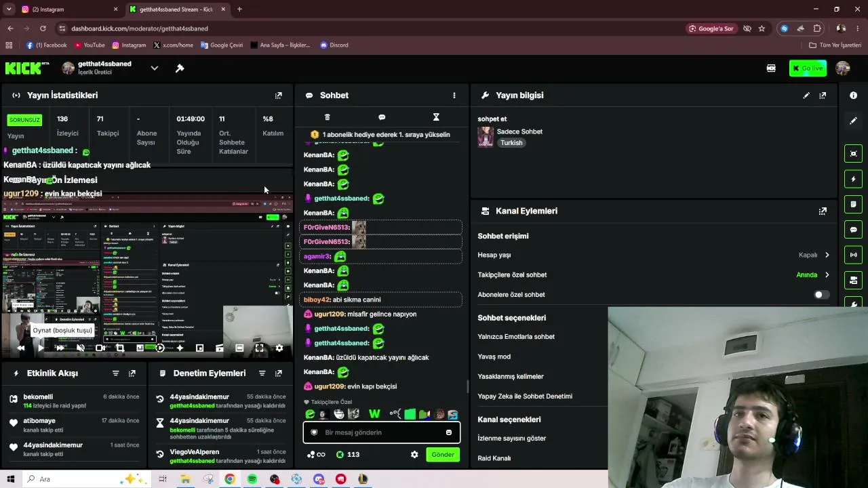Go to Kick home via the KICK logo
This screenshot has width=868, height=488.
click(x=27, y=68)
